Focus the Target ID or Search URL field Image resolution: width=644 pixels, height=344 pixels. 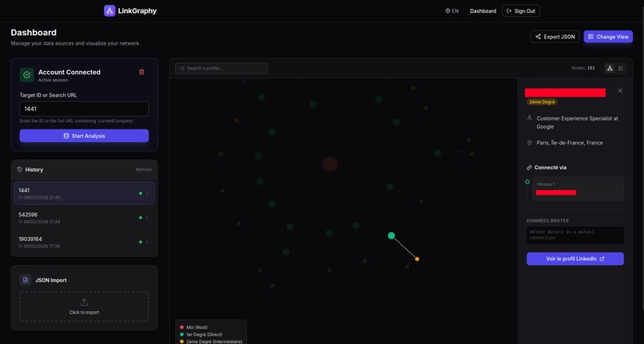[x=84, y=109]
